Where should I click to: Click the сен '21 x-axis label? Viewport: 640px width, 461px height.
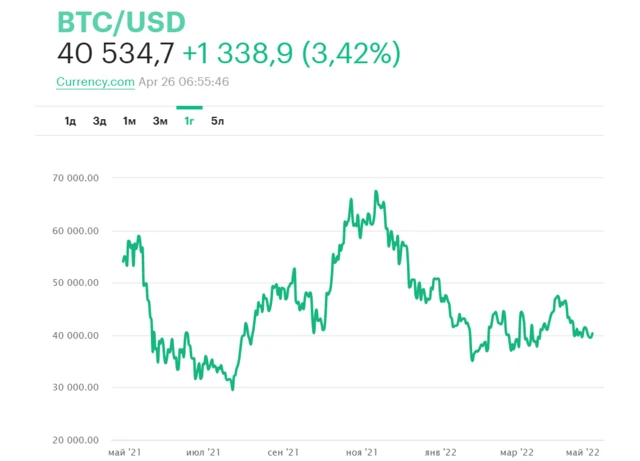tap(283, 452)
